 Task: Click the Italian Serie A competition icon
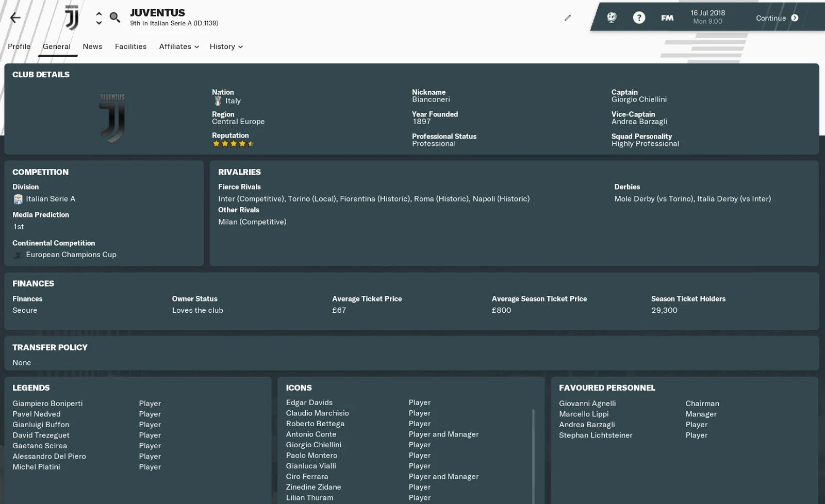18,199
